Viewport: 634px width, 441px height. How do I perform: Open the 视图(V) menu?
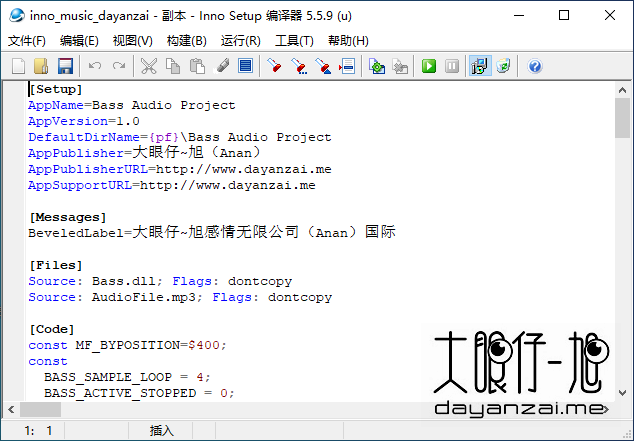pos(133,41)
